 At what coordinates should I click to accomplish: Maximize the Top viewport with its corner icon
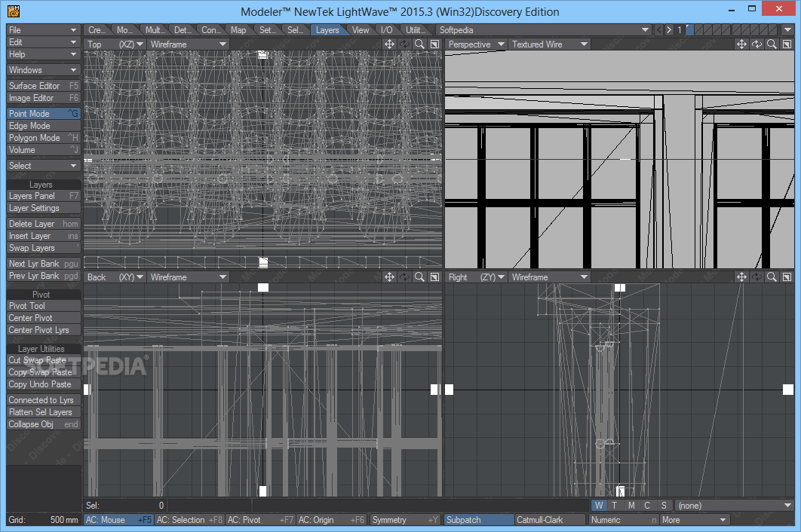[x=434, y=44]
